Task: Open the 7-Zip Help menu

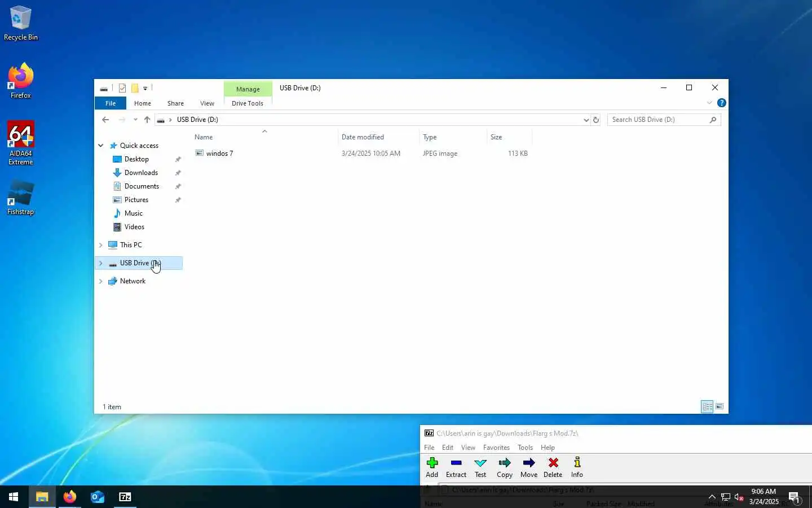Action: tap(548, 448)
